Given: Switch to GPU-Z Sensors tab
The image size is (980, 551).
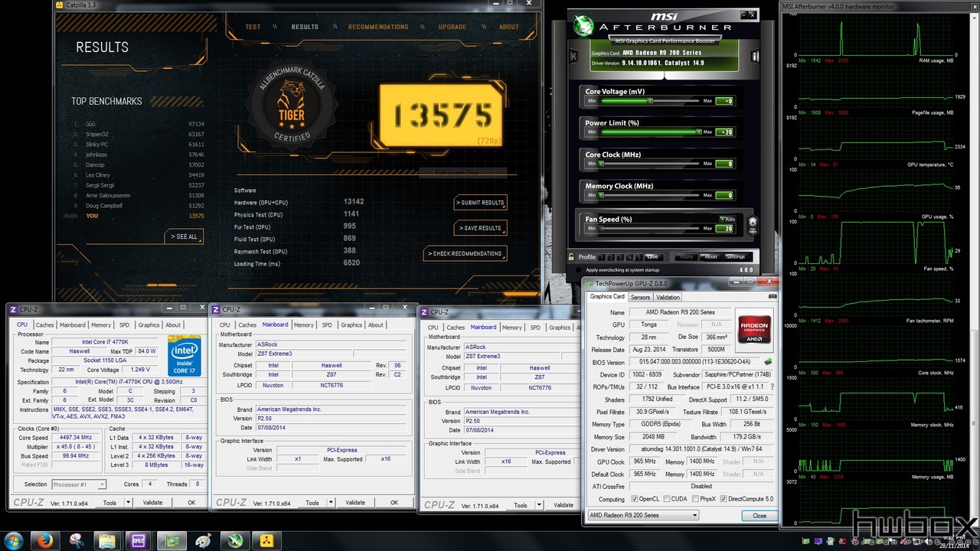Looking at the screenshot, I should (x=641, y=297).
